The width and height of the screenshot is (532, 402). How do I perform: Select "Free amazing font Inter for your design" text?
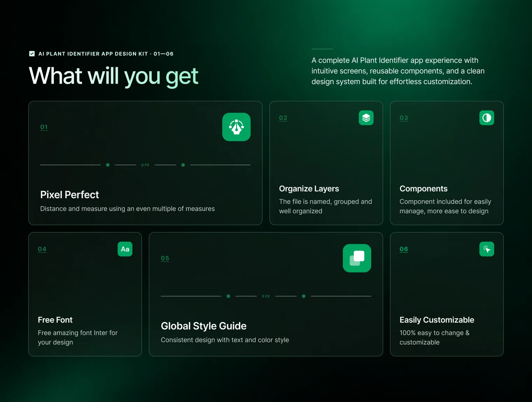click(x=78, y=338)
